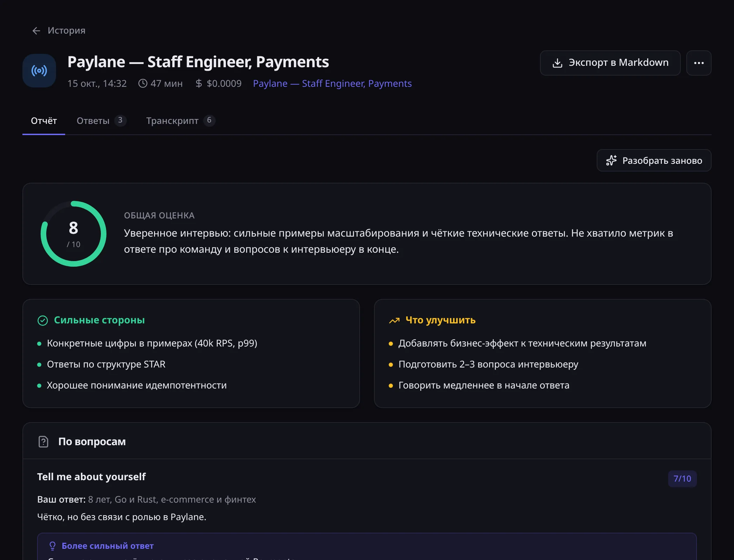Click the 'Более сильный ответ' heading
The width and height of the screenshot is (734, 560).
click(x=108, y=546)
